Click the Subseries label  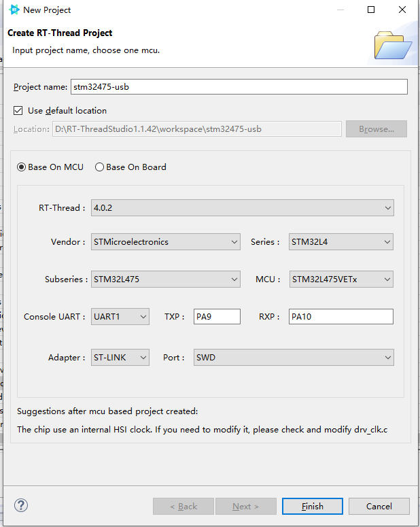point(66,279)
